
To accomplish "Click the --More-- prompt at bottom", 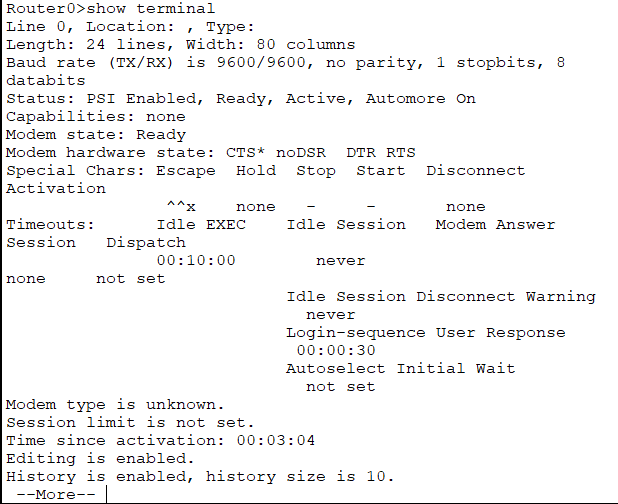I will pyautogui.click(x=56, y=494).
